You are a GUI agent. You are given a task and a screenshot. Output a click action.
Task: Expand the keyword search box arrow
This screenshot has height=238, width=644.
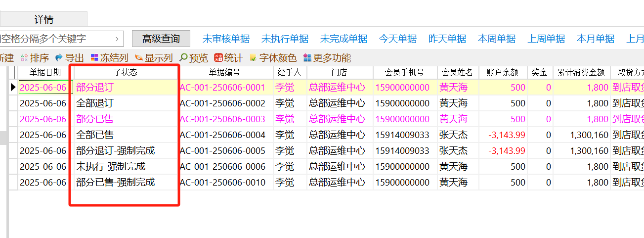[x=117, y=39]
